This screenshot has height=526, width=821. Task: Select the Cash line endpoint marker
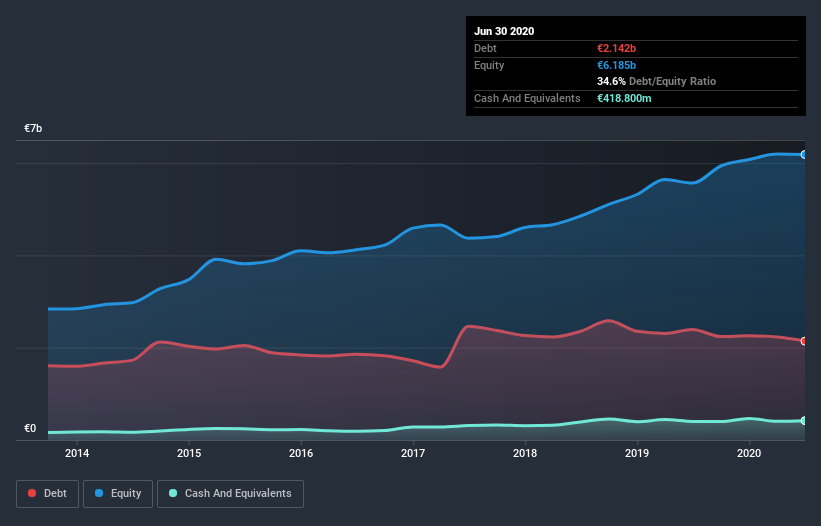click(x=804, y=421)
